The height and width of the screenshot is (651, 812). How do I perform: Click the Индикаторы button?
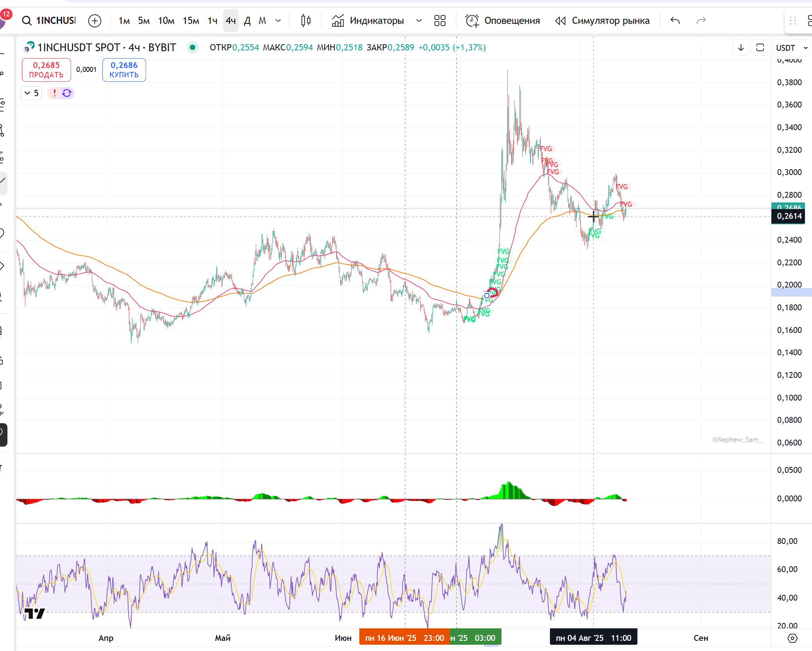tap(368, 20)
